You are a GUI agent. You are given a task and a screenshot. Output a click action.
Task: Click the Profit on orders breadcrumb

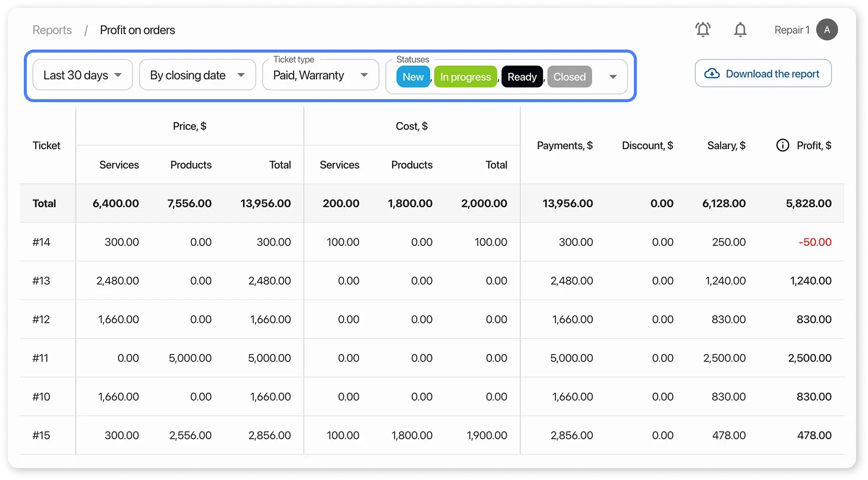click(x=137, y=30)
